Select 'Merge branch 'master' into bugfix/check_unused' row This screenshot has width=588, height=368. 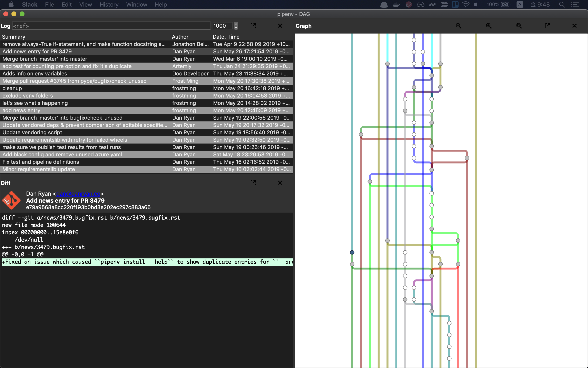coord(147,118)
